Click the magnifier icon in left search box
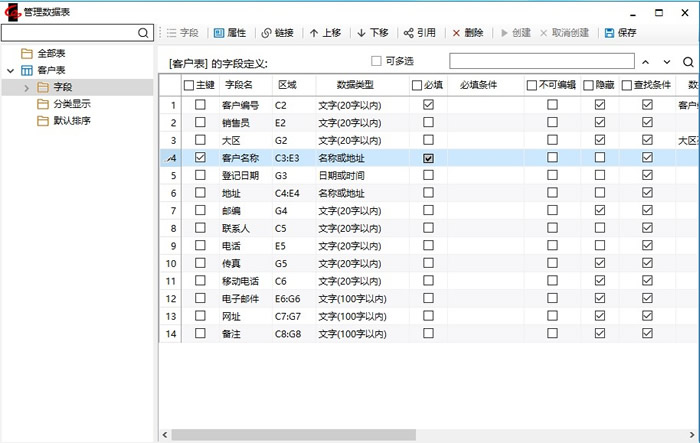Image resolution: width=700 pixels, height=443 pixels. tap(144, 33)
